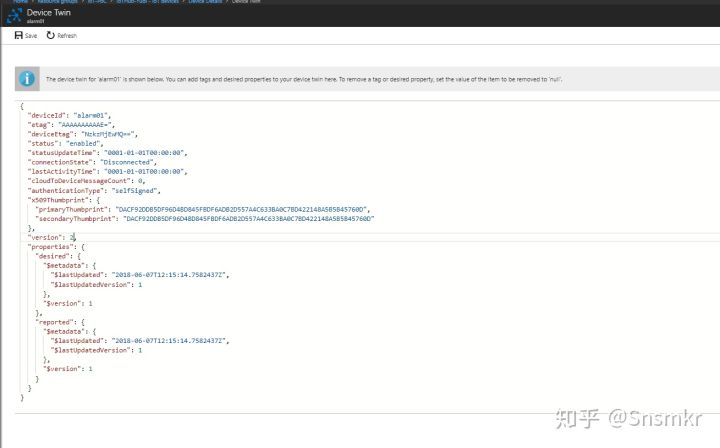The image size is (720, 448).
Task: Click the "connectionState": "Disconnected" line
Action: pos(92,162)
